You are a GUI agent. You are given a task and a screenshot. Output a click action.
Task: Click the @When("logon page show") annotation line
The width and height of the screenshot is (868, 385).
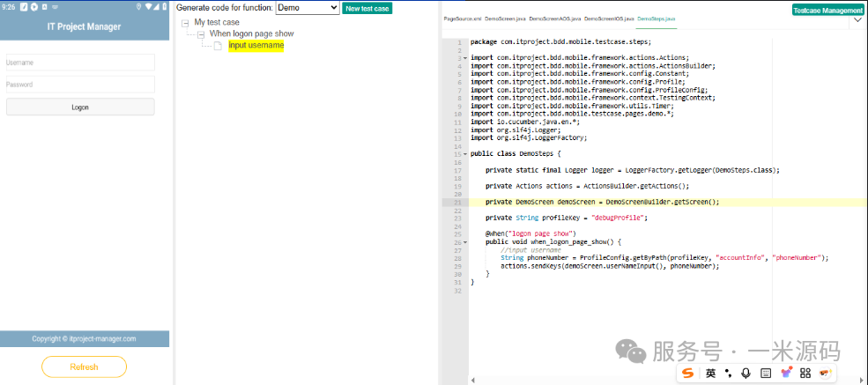[530, 234]
